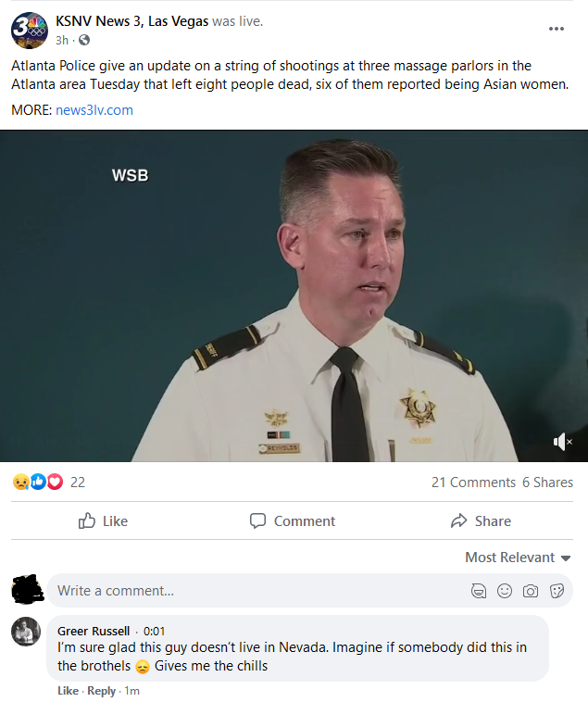Share the post using the Share button
The image size is (588, 702).
pyautogui.click(x=481, y=521)
